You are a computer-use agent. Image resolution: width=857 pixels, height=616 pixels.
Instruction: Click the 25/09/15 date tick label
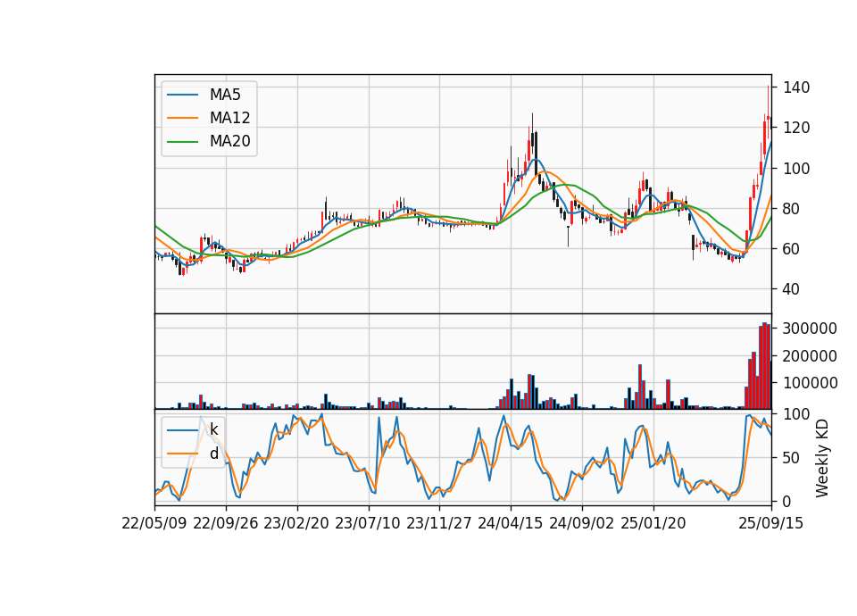coord(771,524)
